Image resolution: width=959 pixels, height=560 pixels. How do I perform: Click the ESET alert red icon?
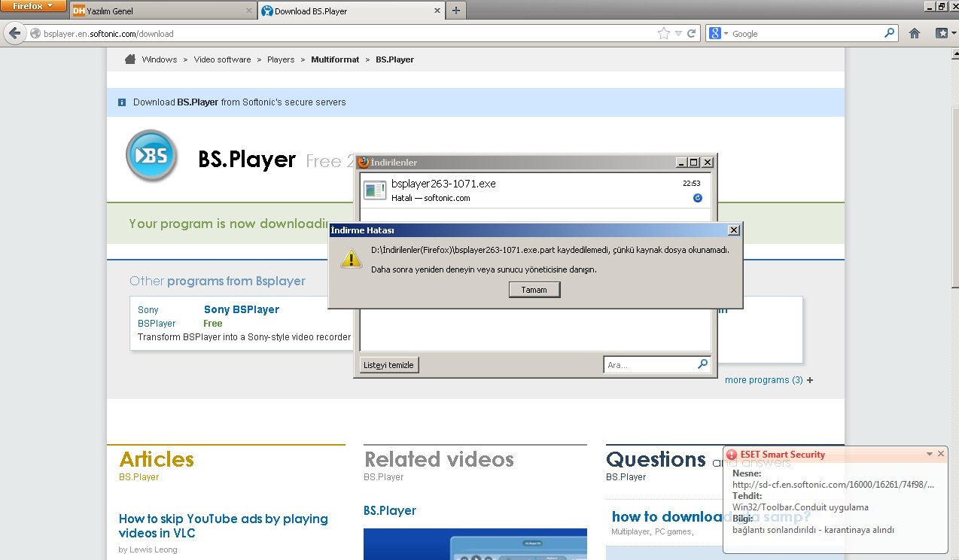(x=732, y=455)
